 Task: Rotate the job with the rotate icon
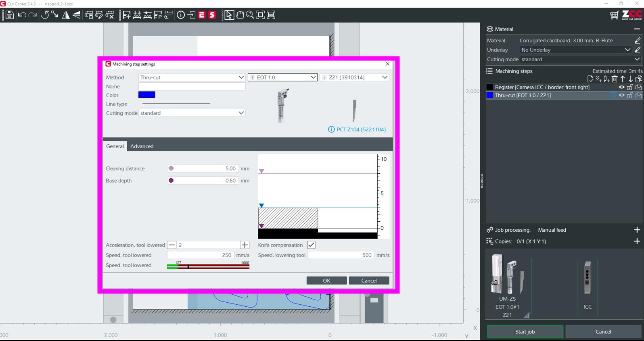[44, 15]
